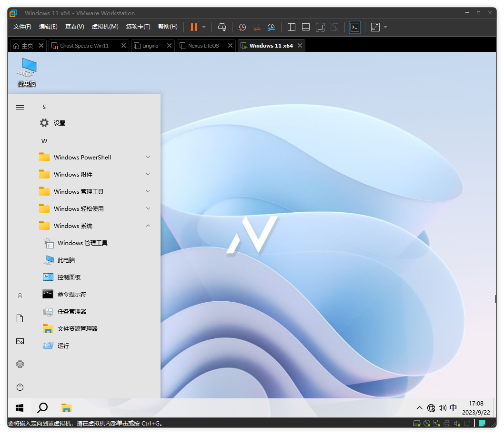Click the taskbar search magnifier
Image resolution: width=504 pixels, height=435 pixels.
[x=42, y=408]
